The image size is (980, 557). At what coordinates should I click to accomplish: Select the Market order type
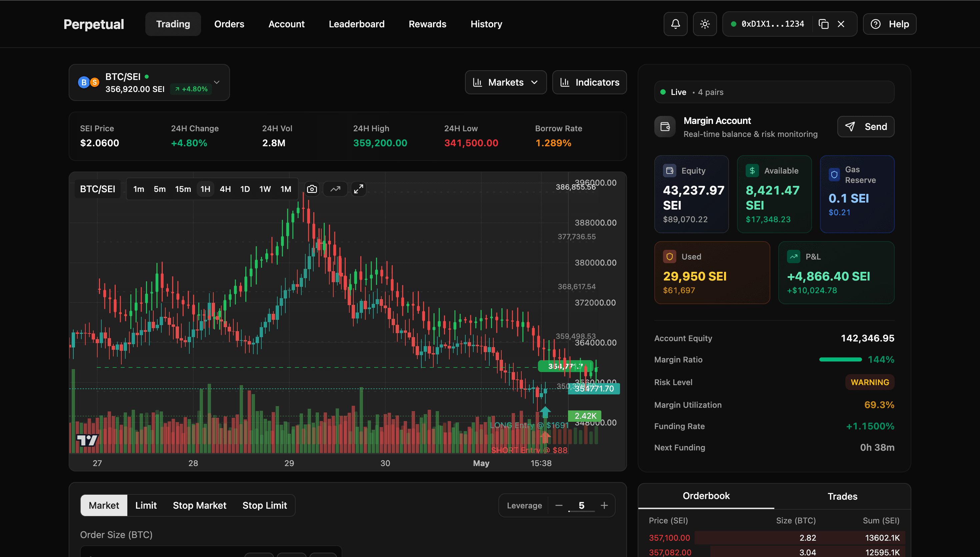point(104,505)
